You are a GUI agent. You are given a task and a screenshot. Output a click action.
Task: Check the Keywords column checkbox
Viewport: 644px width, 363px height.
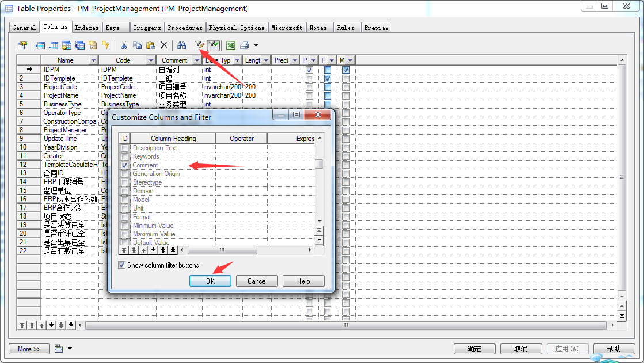pyautogui.click(x=124, y=156)
